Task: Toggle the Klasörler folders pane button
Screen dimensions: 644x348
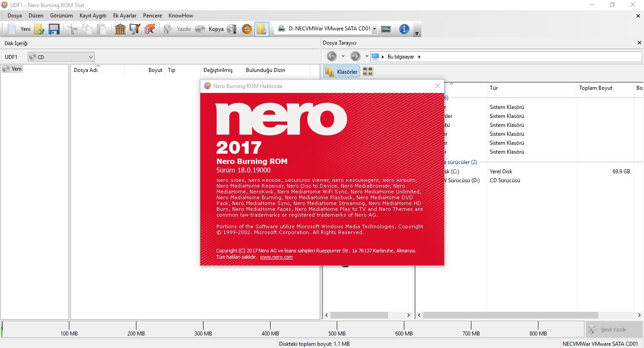Action: coord(341,71)
